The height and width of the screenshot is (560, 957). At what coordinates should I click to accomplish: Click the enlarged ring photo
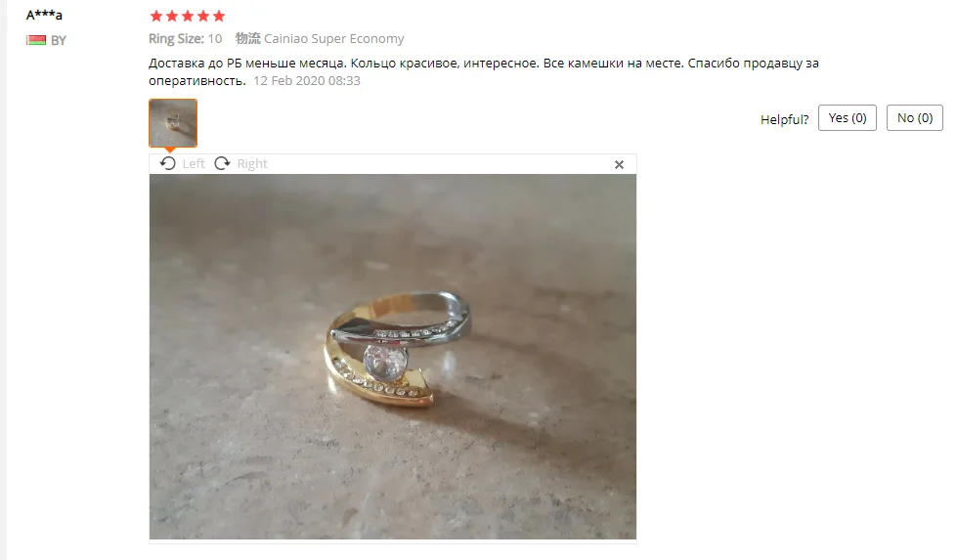(392, 357)
